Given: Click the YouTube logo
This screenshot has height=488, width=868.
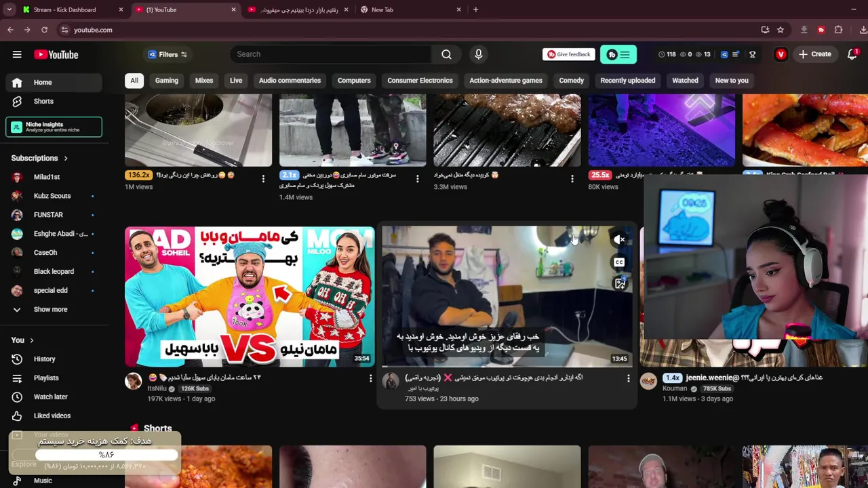Looking at the screenshot, I should coord(56,54).
